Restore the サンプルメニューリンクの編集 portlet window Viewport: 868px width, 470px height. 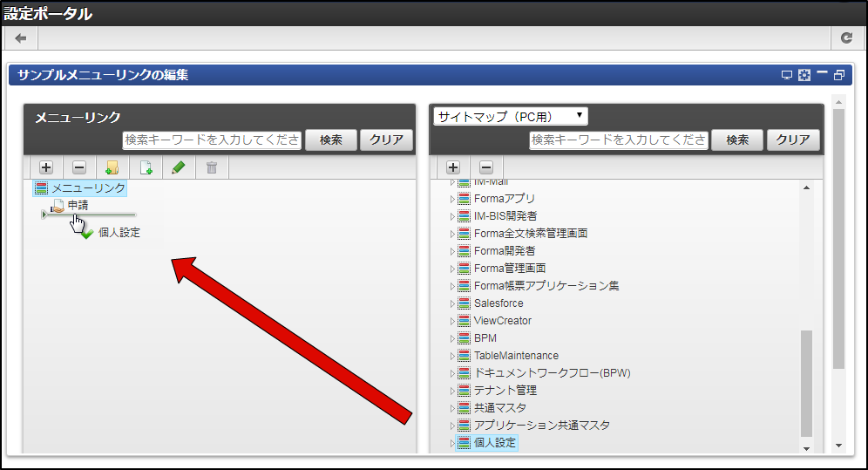[x=839, y=75]
